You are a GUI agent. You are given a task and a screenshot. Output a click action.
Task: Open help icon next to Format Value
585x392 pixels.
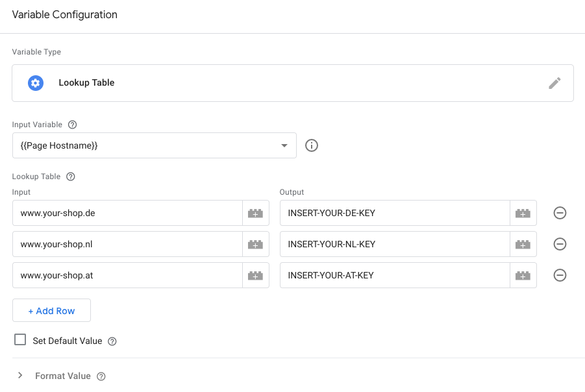(101, 376)
